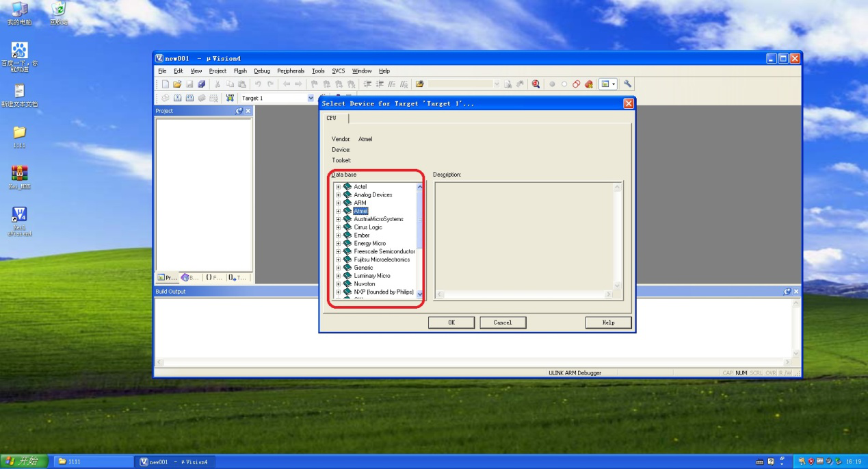Click the Download to flash LOAD icon
The height and width of the screenshot is (469, 868).
(230, 98)
